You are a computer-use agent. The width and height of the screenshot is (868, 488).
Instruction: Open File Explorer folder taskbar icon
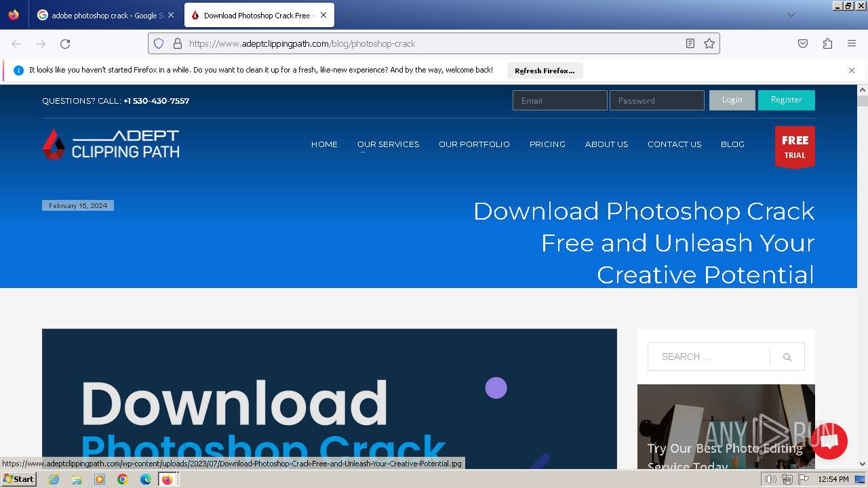click(77, 479)
